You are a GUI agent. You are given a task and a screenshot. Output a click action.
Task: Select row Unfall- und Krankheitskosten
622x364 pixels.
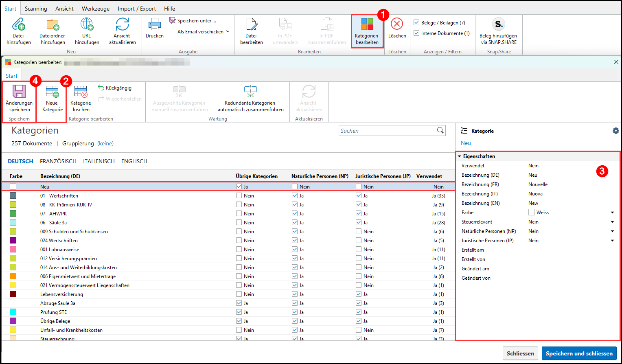(x=228, y=330)
